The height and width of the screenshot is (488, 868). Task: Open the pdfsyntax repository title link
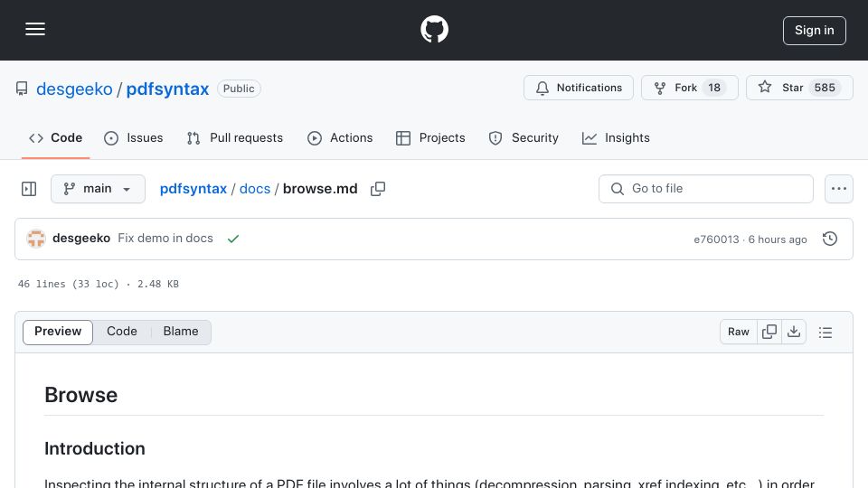tap(168, 89)
